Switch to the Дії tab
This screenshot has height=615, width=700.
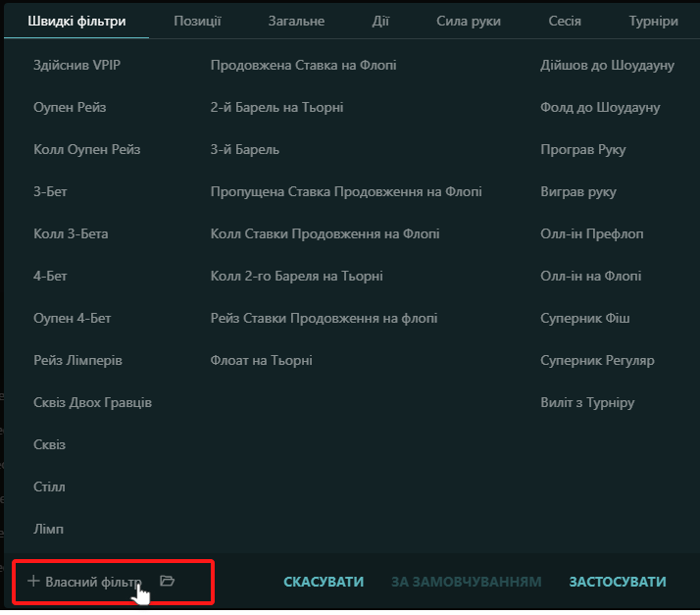pos(380,21)
